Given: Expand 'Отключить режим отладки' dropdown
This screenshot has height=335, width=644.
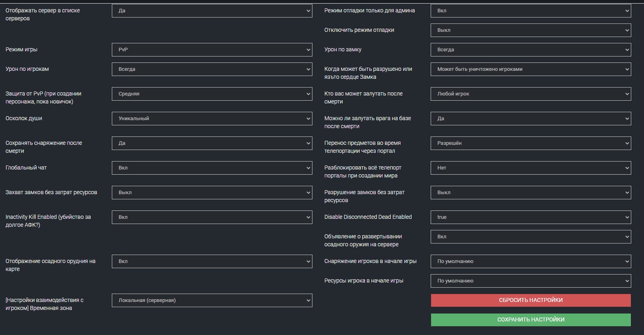Looking at the screenshot, I should click(x=531, y=30).
